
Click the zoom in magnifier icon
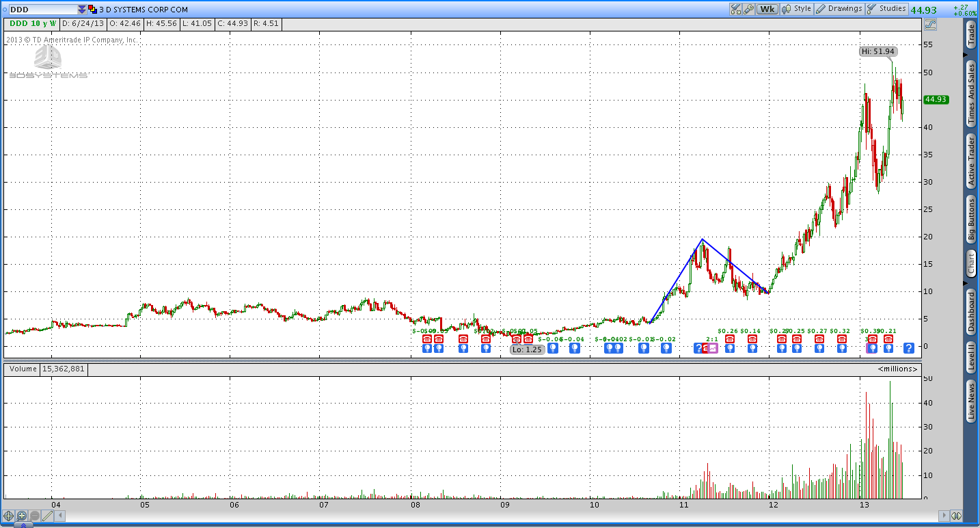pos(22,516)
